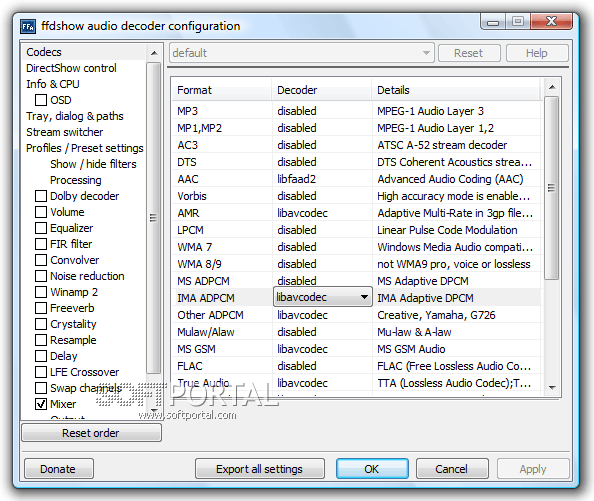The width and height of the screenshot is (594, 501).
Task: Select Tray, dialog & paths page
Action: (75, 116)
